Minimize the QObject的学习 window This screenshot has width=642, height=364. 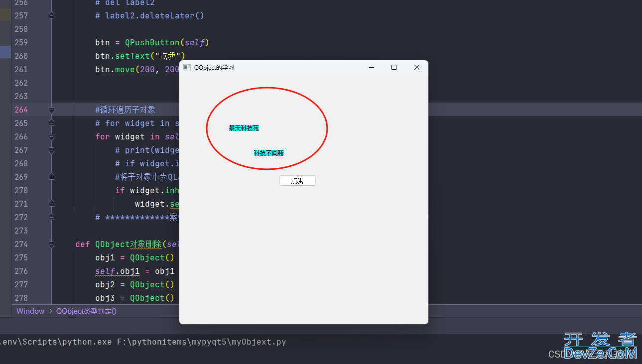(371, 67)
